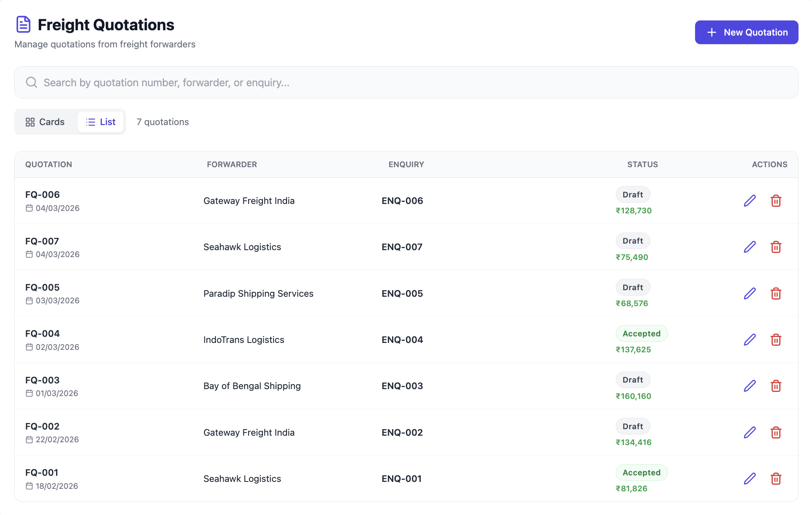812x515 pixels.
Task: Click the search magnifier icon
Action: point(31,82)
